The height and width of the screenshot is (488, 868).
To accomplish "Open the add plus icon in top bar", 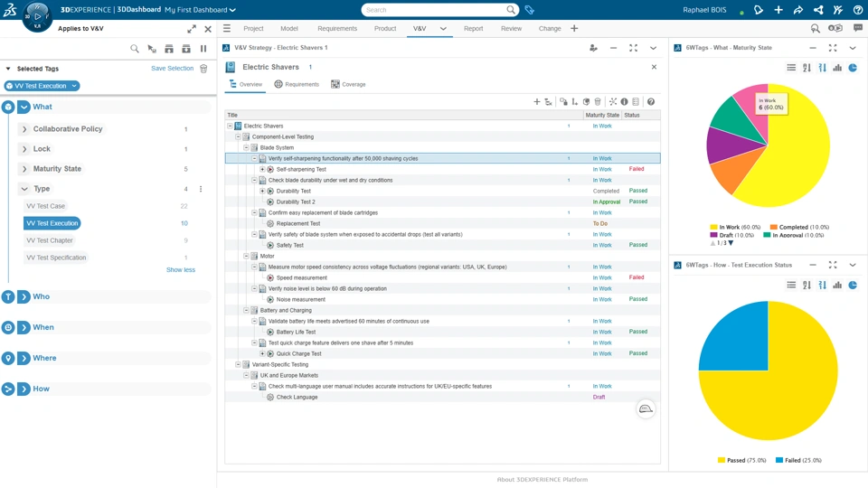I will point(778,9).
